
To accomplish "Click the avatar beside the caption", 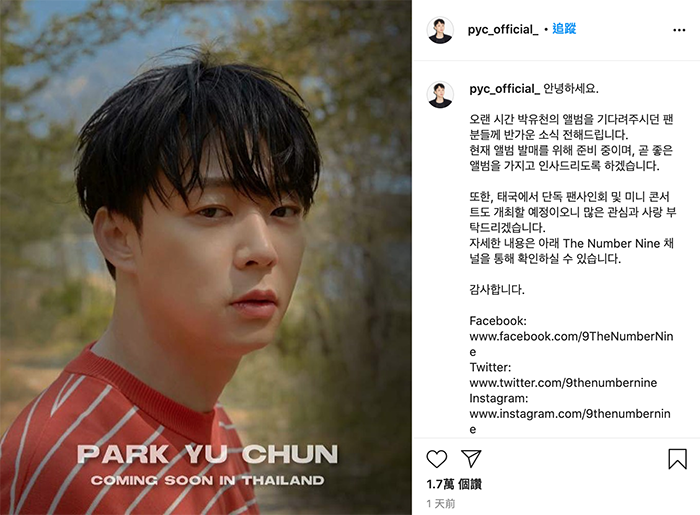I will [x=440, y=95].
